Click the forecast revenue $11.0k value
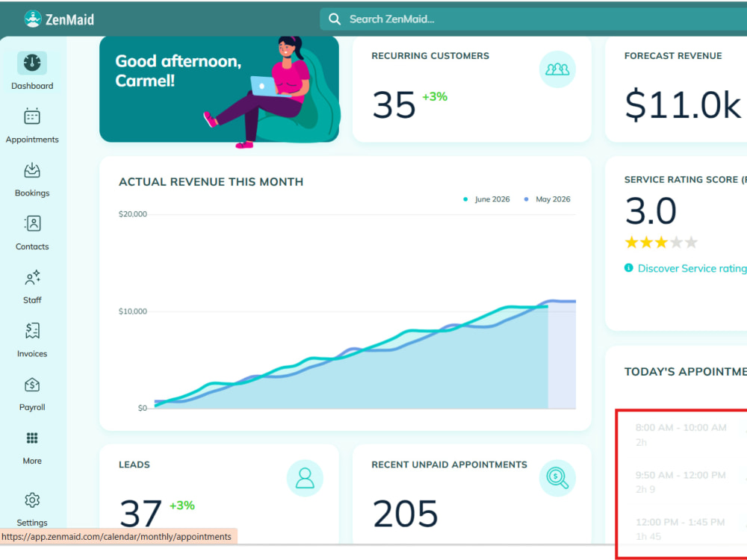This screenshot has height=560, width=747. tap(684, 105)
